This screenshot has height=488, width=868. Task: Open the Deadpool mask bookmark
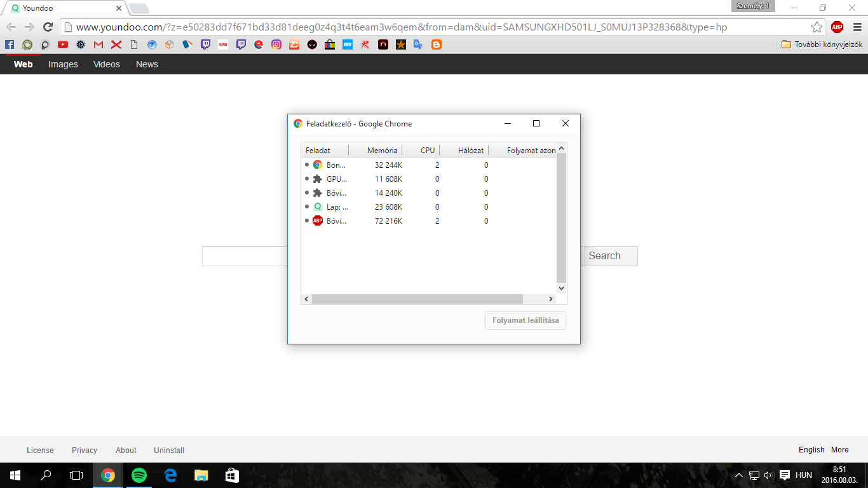[311, 44]
